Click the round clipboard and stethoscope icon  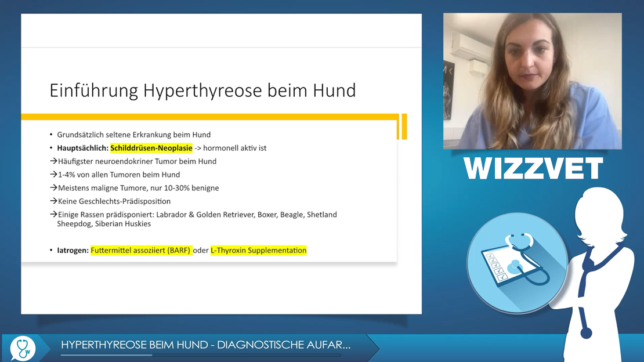point(516,263)
